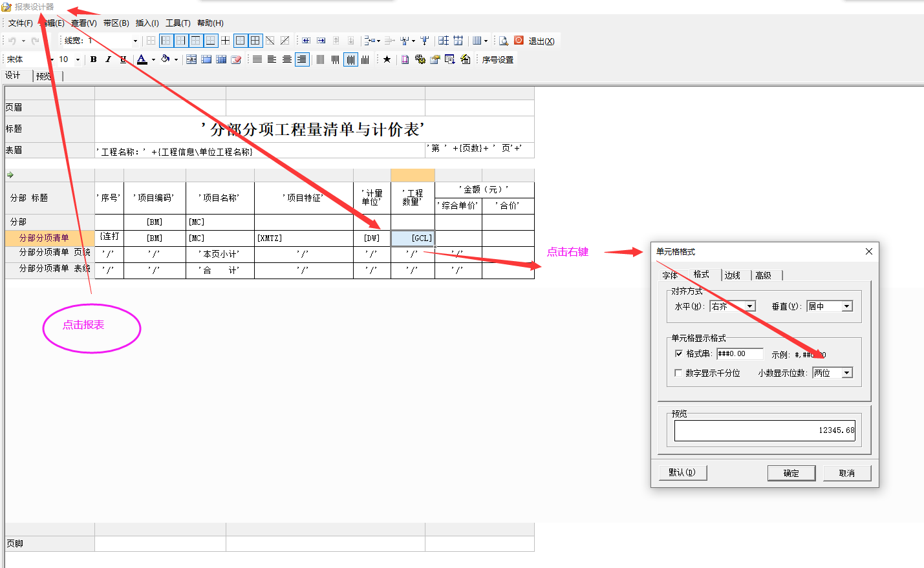Click the 序号设置 button
The width and height of the screenshot is (924, 568).
pyautogui.click(x=498, y=59)
